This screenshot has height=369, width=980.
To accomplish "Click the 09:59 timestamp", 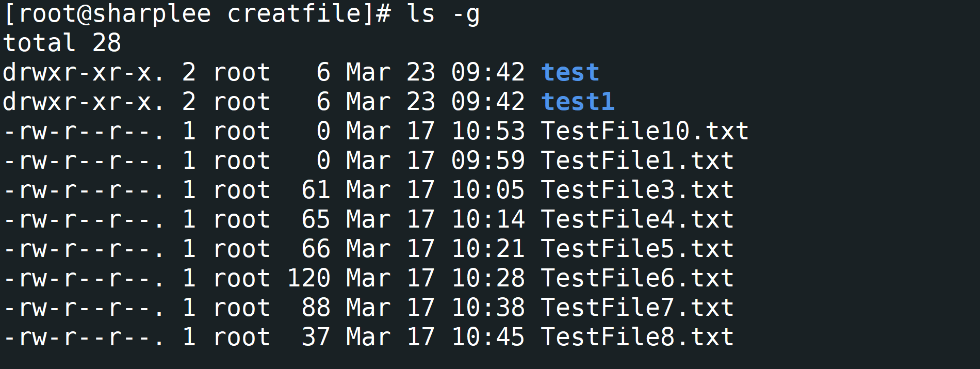I will pyautogui.click(x=488, y=161).
